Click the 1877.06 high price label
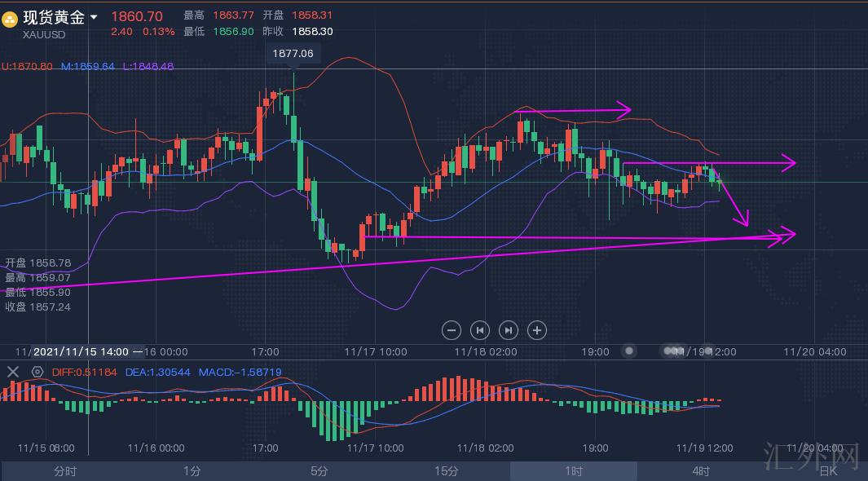The width and height of the screenshot is (868, 481). 293,54
